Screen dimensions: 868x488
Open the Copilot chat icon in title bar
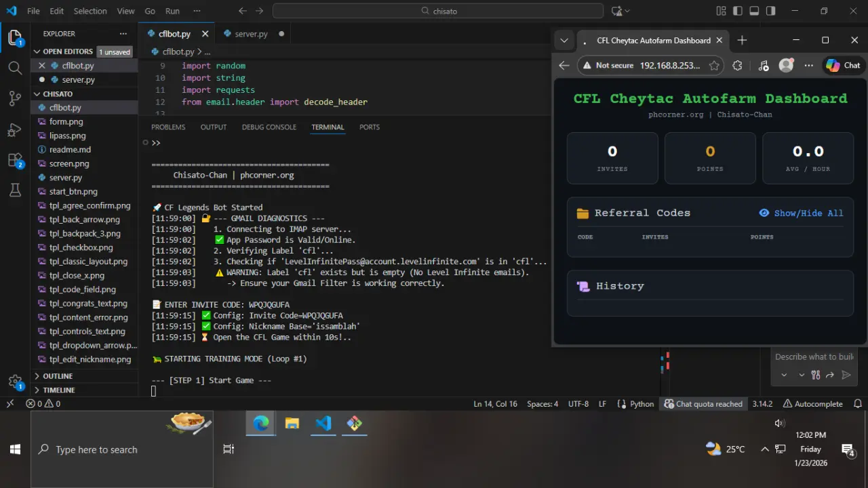pyautogui.click(x=616, y=11)
